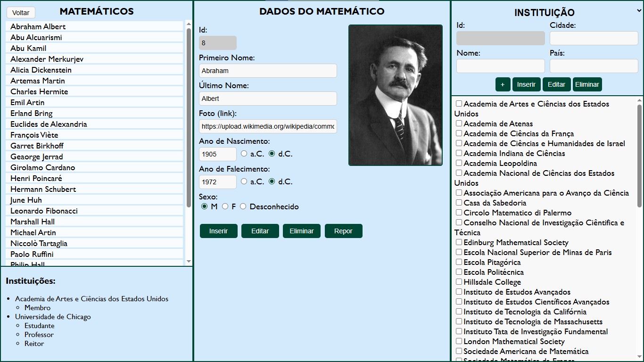Select a.C. for Ano de Falecimento
The width and height of the screenshot is (644, 362).
[x=244, y=181]
